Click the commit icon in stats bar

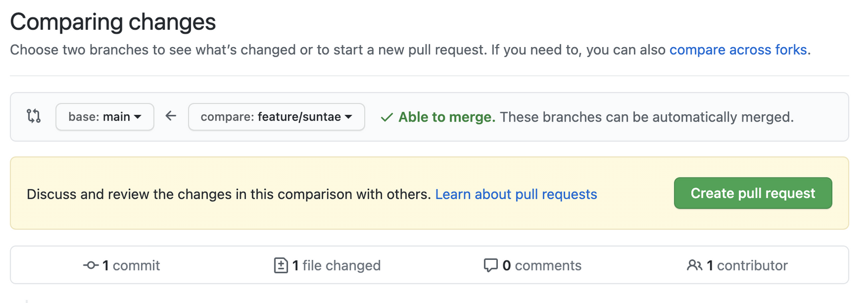point(91,265)
